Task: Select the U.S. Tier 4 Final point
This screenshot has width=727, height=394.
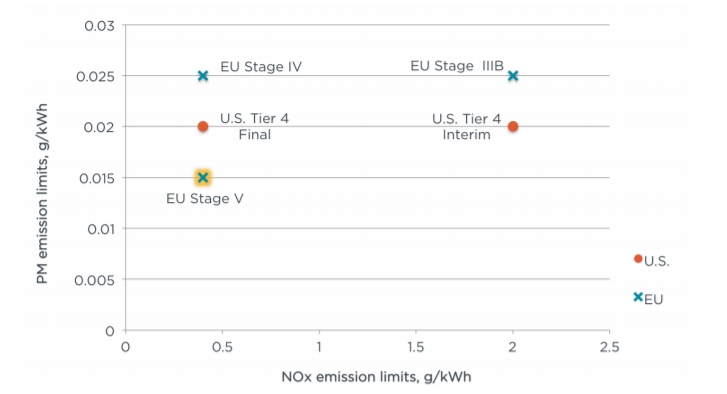Action: (x=203, y=126)
